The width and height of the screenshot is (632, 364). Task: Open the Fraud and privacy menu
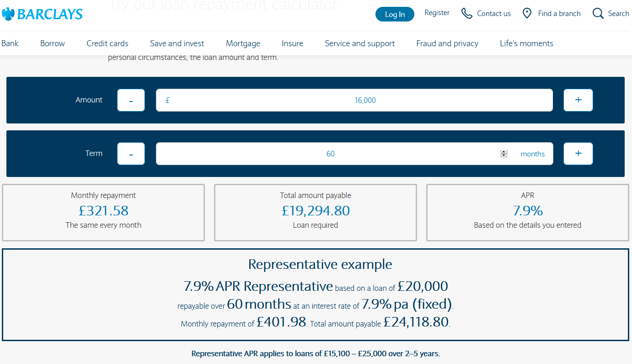[447, 43]
